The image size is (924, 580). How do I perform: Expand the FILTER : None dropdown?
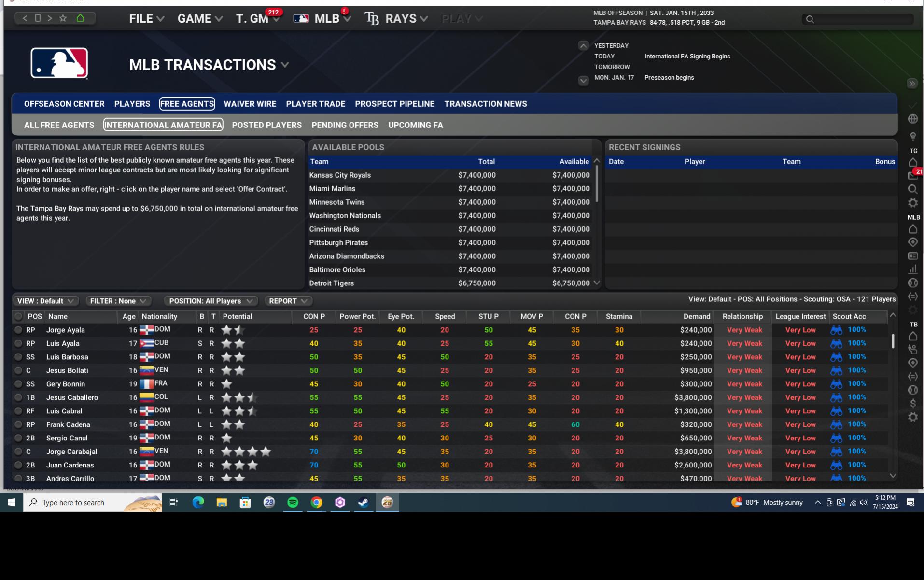pos(118,301)
